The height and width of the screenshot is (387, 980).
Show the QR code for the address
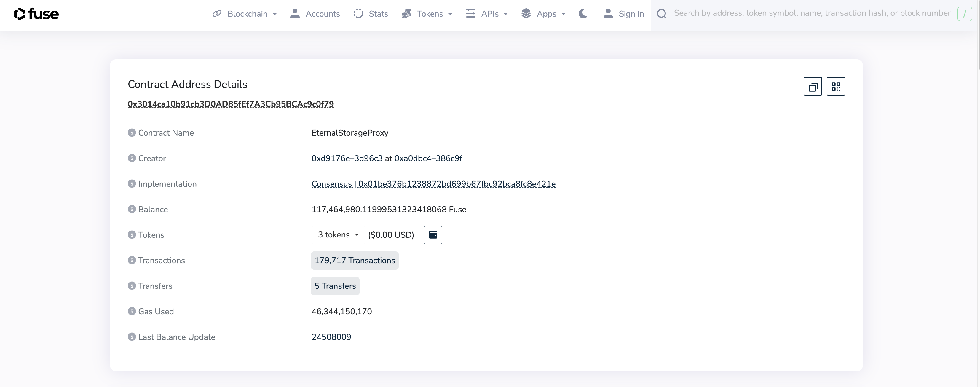click(x=835, y=86)
